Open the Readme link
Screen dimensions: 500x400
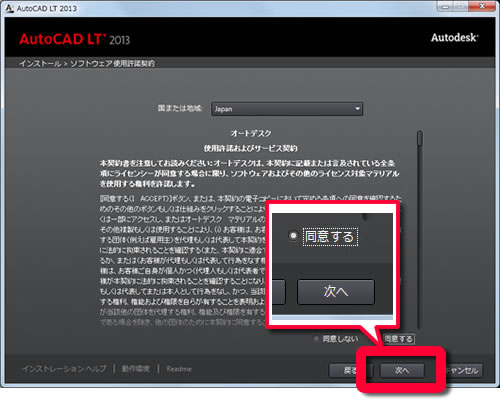[x=179, y=369]
